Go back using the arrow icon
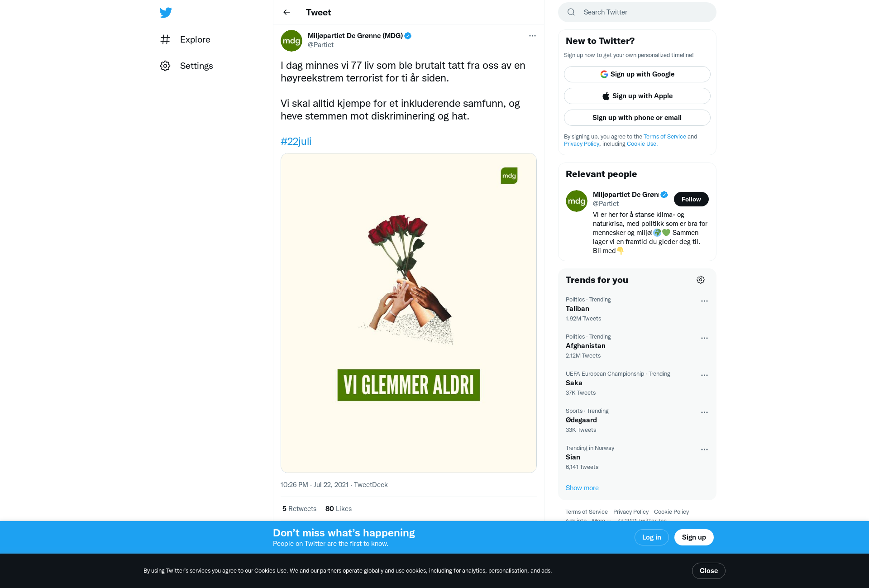This screenshot has height=588, width=869. (286, 12)
